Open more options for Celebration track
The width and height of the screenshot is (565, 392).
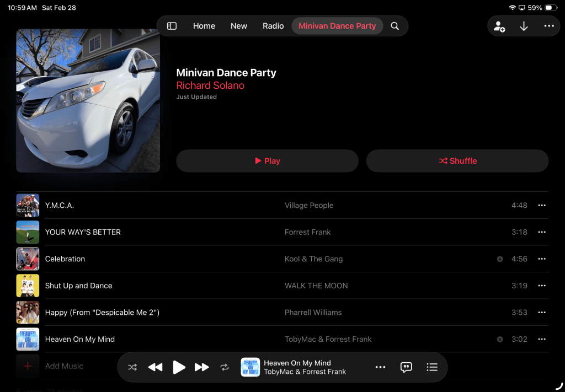coord(542,259)
